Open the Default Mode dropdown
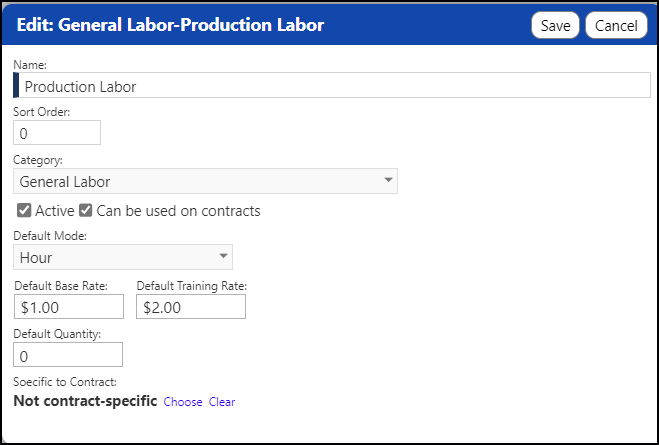The width and height of the screenshot is (659, 445). (123, 257)
